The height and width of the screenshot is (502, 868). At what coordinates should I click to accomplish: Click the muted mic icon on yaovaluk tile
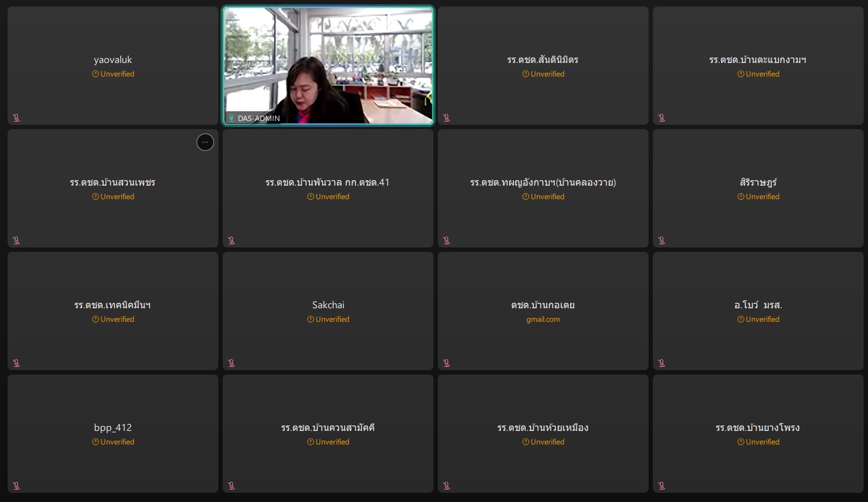pos(16,118)
